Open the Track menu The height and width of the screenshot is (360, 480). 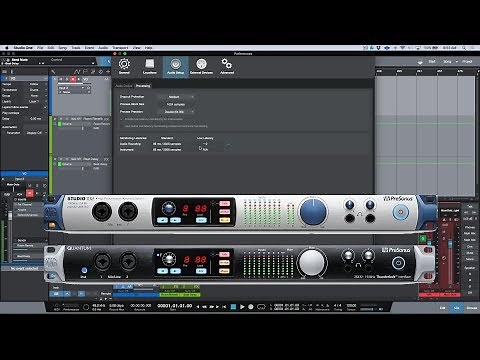pyautogui.click(x=76, y=48)
